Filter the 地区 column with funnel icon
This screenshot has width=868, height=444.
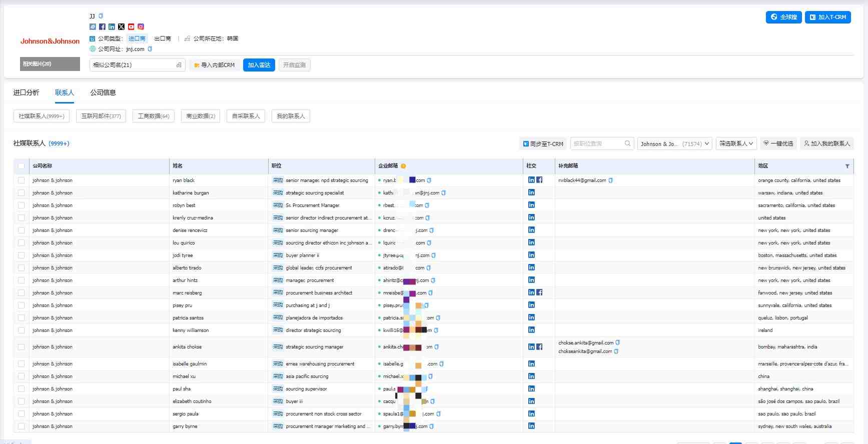tap(847, 166)
